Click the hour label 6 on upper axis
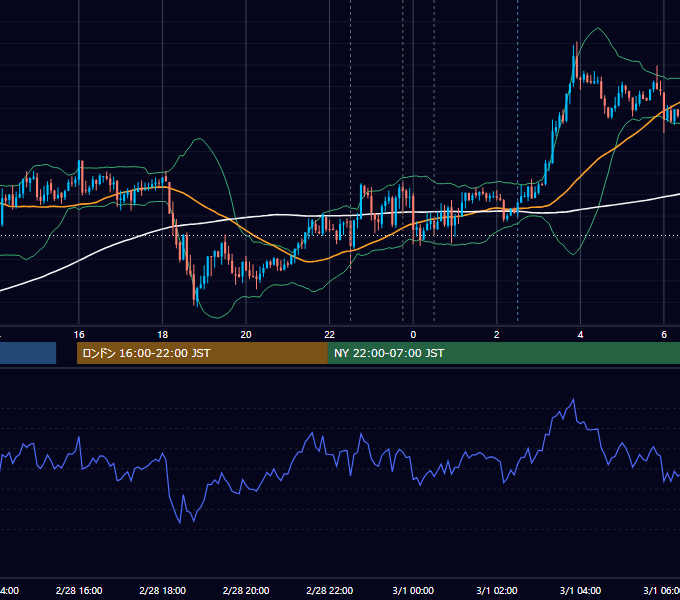 [664, 335]
